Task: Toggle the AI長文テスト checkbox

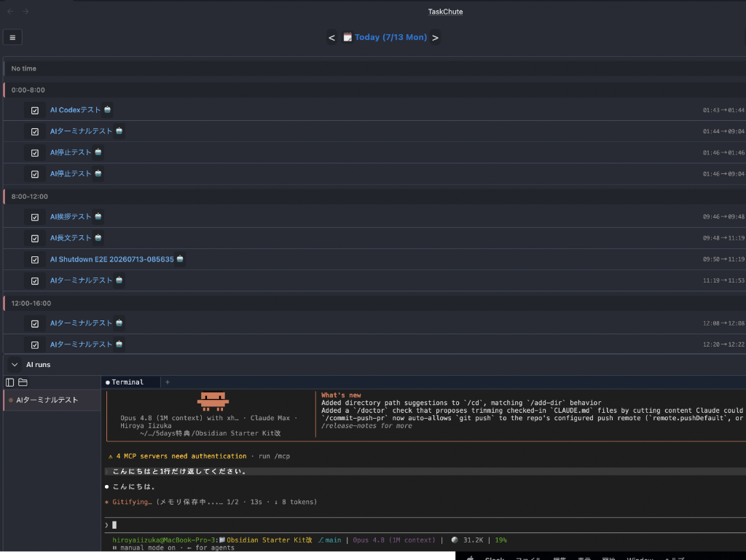Action: [35, 239]
